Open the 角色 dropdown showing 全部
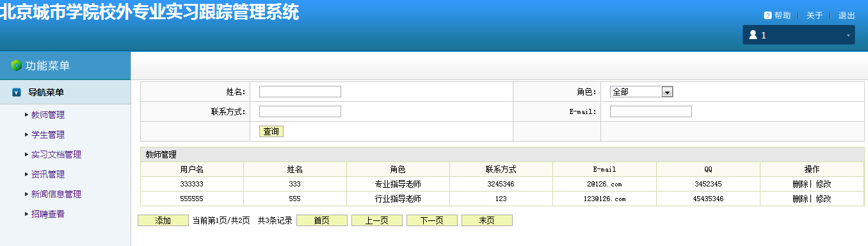The width and height of the screenshot is (868, 246). pyautogui.click(x=641, y=92)
